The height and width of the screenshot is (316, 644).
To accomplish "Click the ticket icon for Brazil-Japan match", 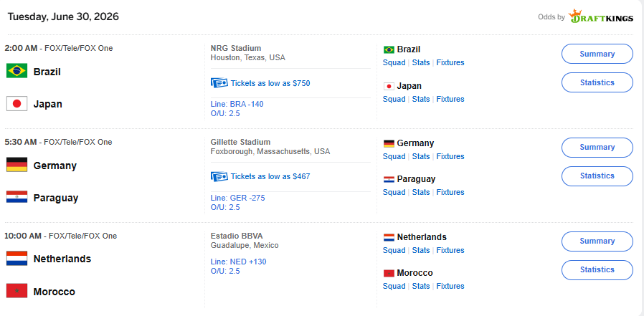I will point(219,83).
